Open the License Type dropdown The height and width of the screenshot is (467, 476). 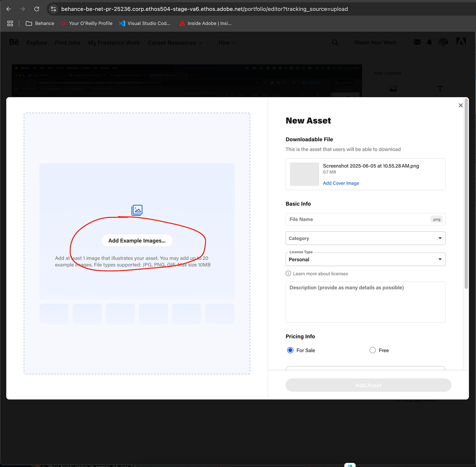365,259
